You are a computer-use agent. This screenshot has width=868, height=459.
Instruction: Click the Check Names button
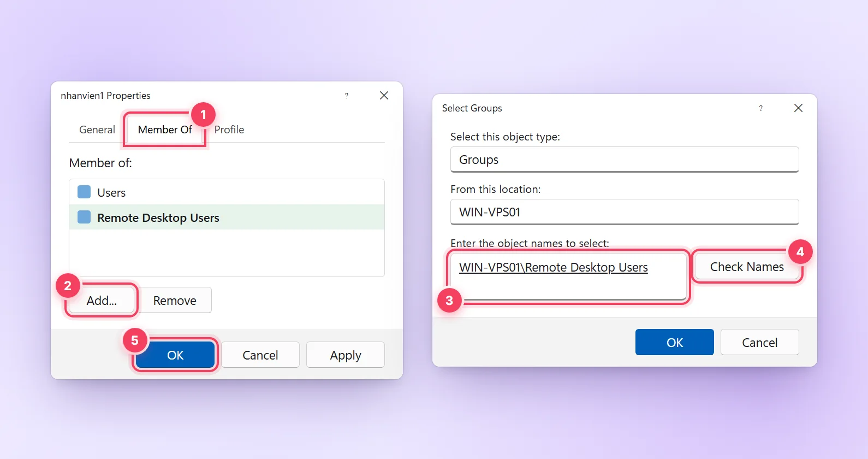[x=747, y=267]
